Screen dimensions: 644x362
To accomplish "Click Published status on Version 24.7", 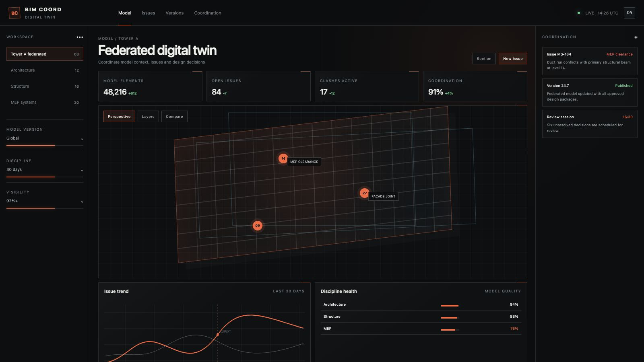I will pos(623,86).
